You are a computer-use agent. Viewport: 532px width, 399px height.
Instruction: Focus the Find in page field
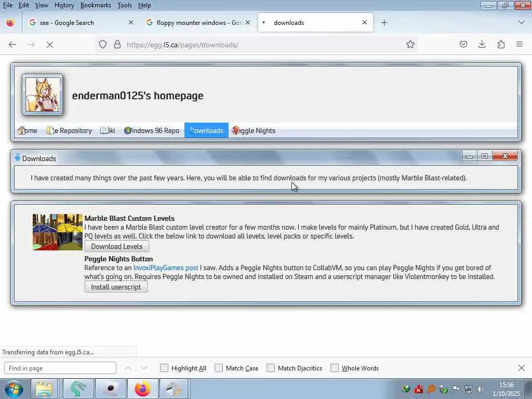pyautogui.click(x=60, y=368)
